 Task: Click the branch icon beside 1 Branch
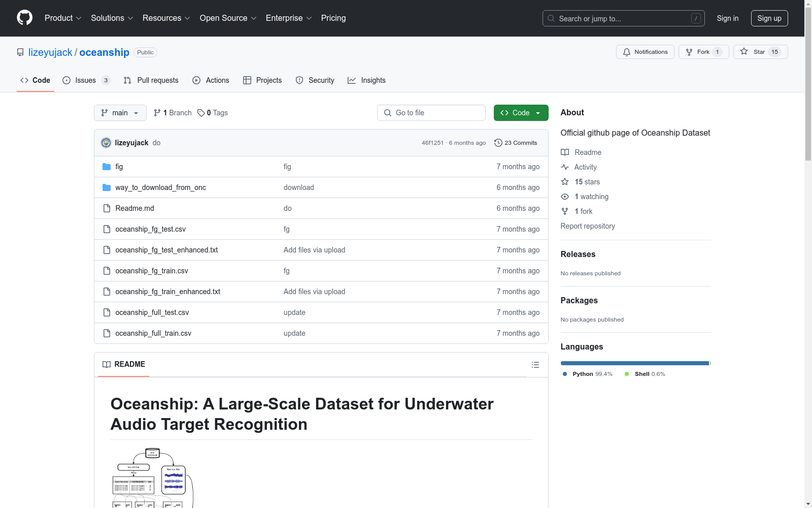point(157,113)
